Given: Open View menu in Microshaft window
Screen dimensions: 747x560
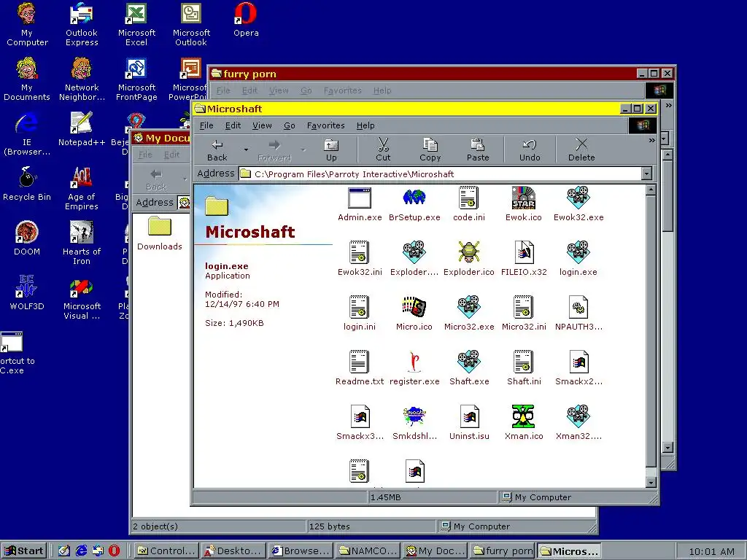Looking at the screenshot, I should tap(262, 125).
